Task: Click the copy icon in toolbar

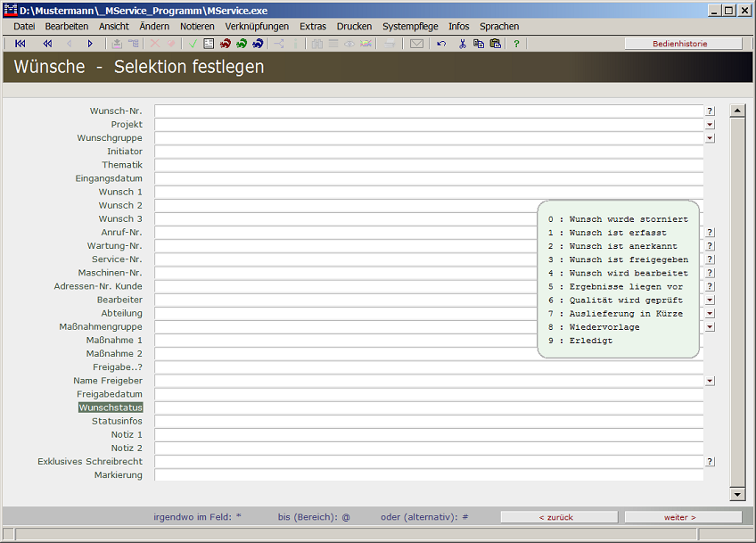Action: point(479,44)
